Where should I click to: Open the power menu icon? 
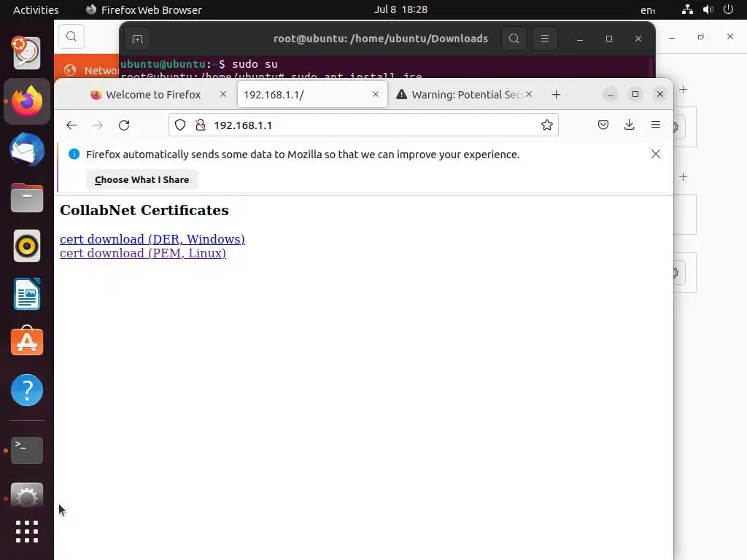(728, 9)
